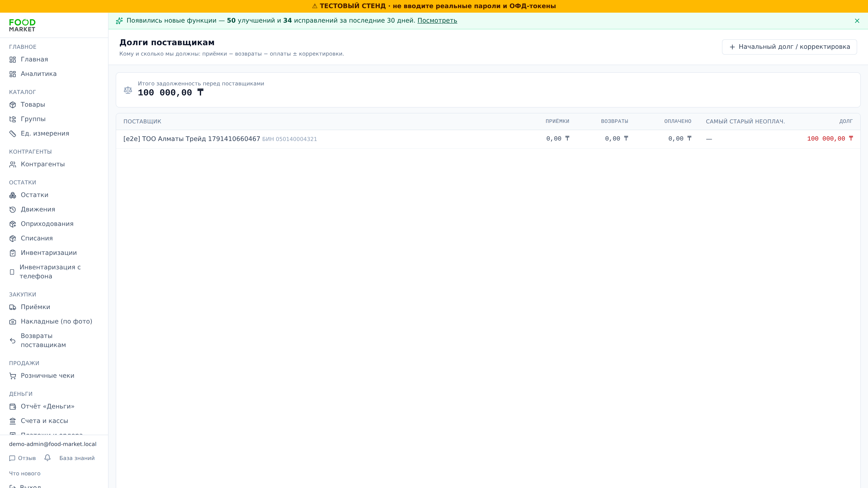This screenshot has width=868, height=488.
Task: Open Розничные чеки via the cart icon
Action: [x=13, y=376]
